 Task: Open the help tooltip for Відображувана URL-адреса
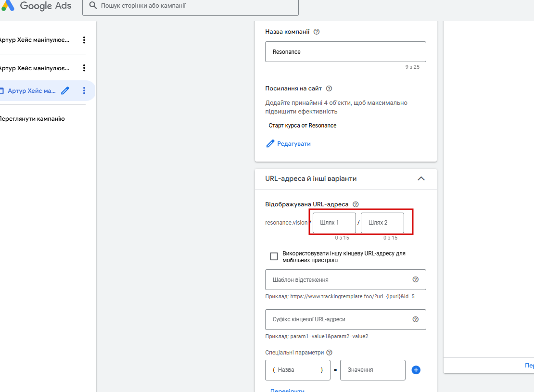(356, 204)
